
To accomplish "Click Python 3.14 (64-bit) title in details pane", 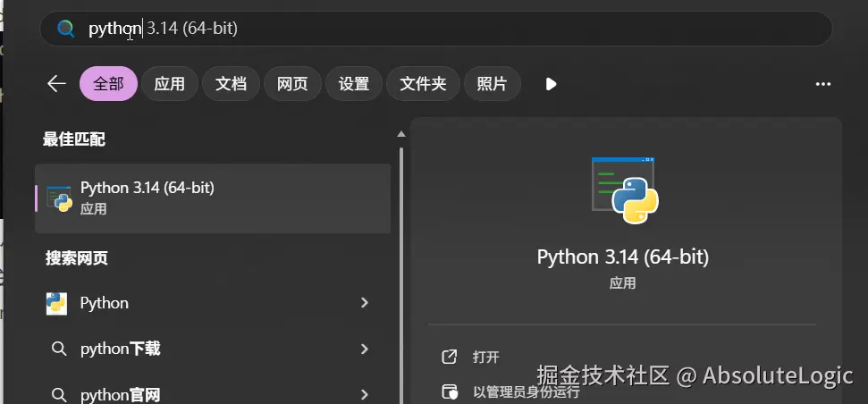I will pyautogui.click(x=623, y=257).
